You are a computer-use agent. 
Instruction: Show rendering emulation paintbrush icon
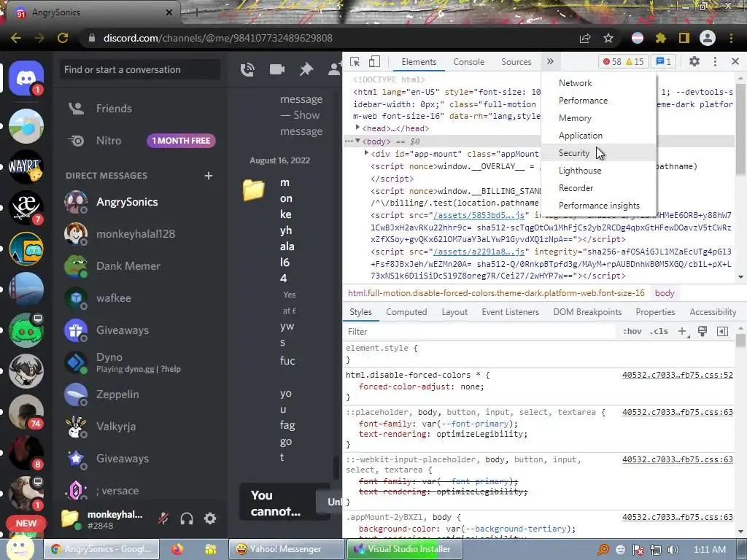(703, 331)
